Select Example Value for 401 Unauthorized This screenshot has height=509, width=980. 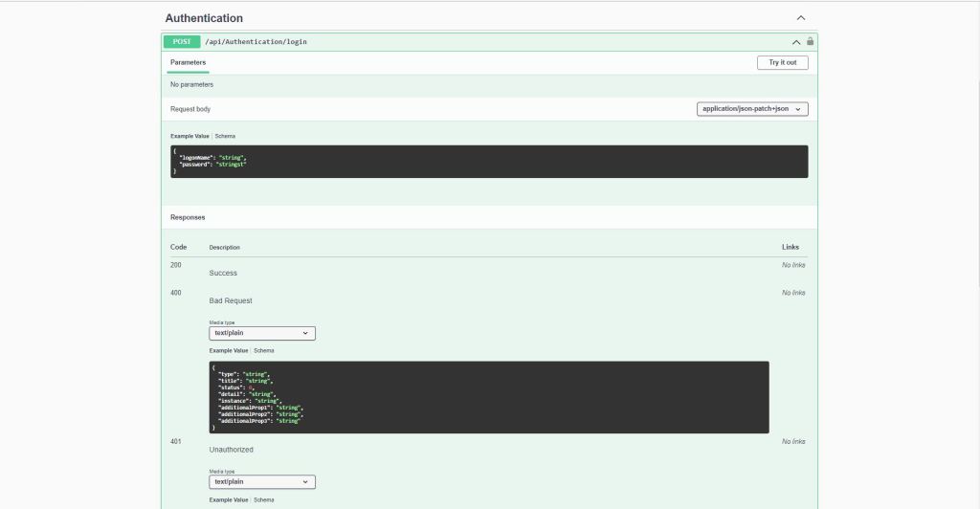[229, 500]
